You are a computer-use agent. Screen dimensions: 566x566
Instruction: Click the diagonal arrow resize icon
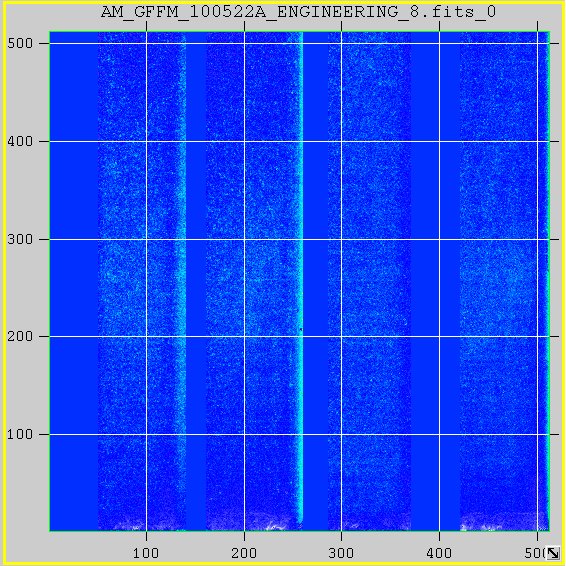(x=553, y=553)
